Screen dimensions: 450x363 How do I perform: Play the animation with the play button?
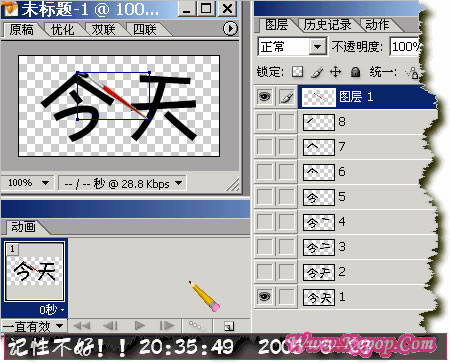[x=140, y=325]
